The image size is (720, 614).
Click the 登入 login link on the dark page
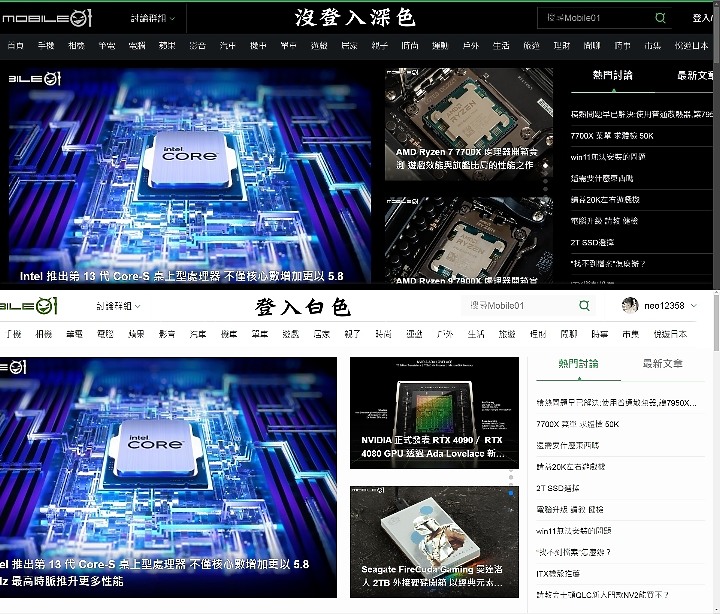(x=703, y=18)
